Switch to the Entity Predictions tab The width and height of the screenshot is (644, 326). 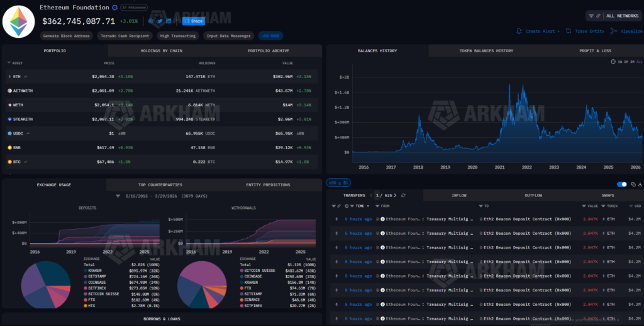(268, 184)
